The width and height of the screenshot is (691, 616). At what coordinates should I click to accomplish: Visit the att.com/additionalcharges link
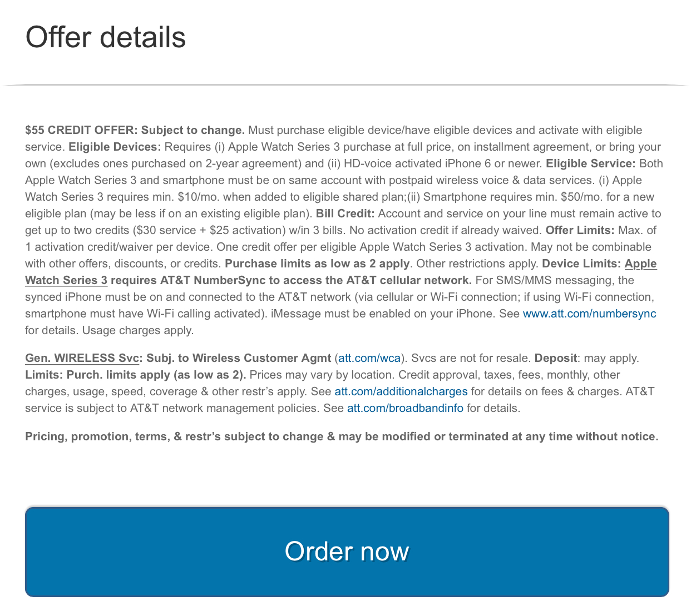(x=401, y=391)
